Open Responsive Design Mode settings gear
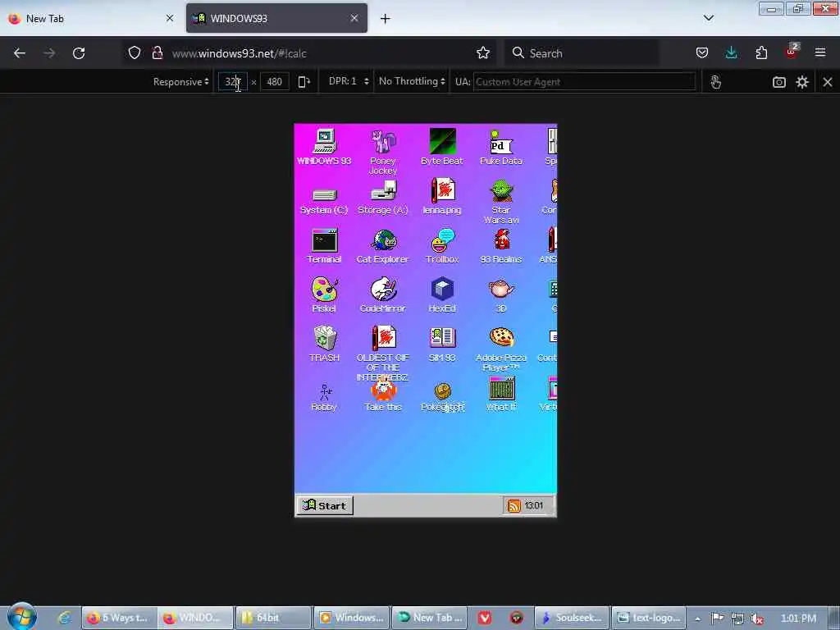Screen dimensions: 840x630 802,82
